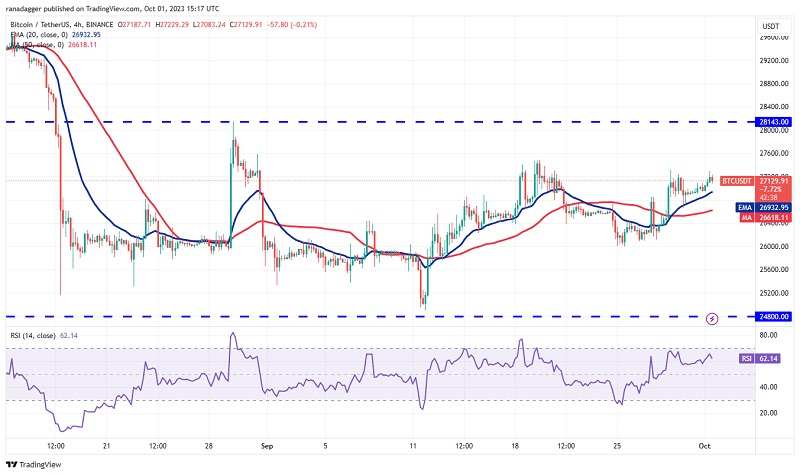This screenshot has height=475, width=800.
Task: Click the 21 date on time axis
Action: tap(106, 446)
